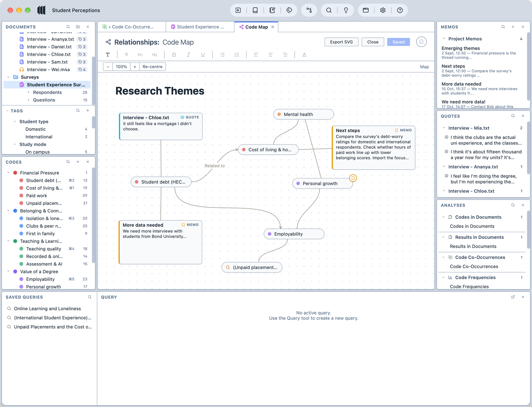This screenshot has width=532, height=407.
Task: Click the red Student debt code swatch
Action: (x=21, y=180)
